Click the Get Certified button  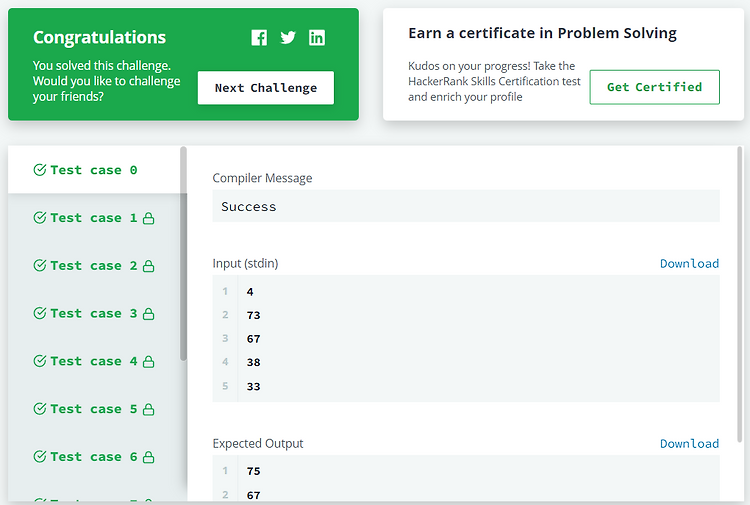click(654, 87)
